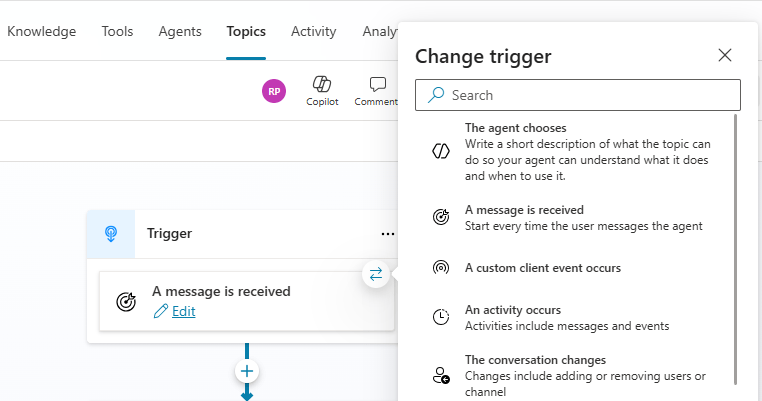
Task: Click the target icon in the trigger card
Action: (x=127, y=301)
